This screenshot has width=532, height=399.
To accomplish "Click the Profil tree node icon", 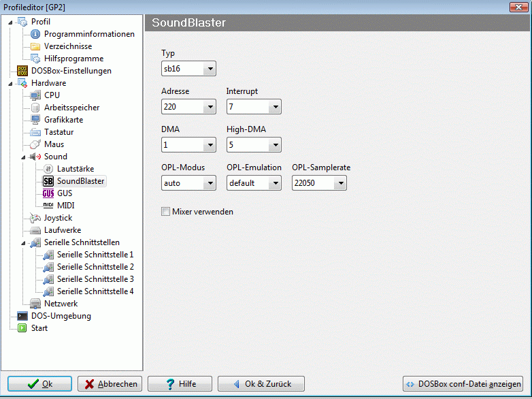I will point(22,22).
